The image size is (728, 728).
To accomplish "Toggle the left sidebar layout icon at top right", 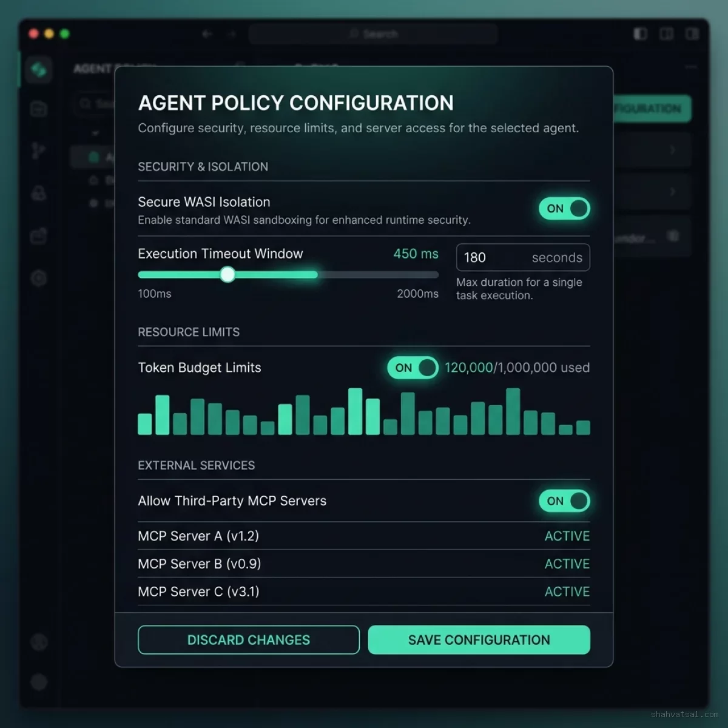I will click(x=640, y=33).
